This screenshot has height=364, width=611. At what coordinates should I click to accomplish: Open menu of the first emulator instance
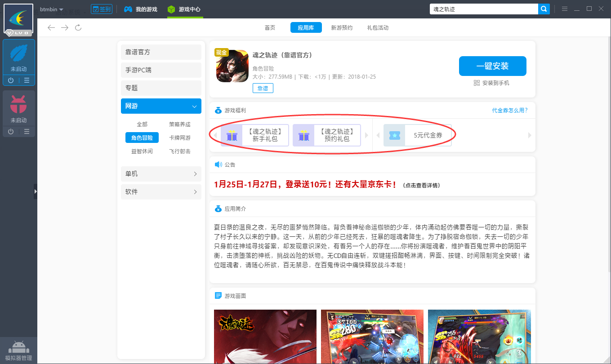coord(27,80)
